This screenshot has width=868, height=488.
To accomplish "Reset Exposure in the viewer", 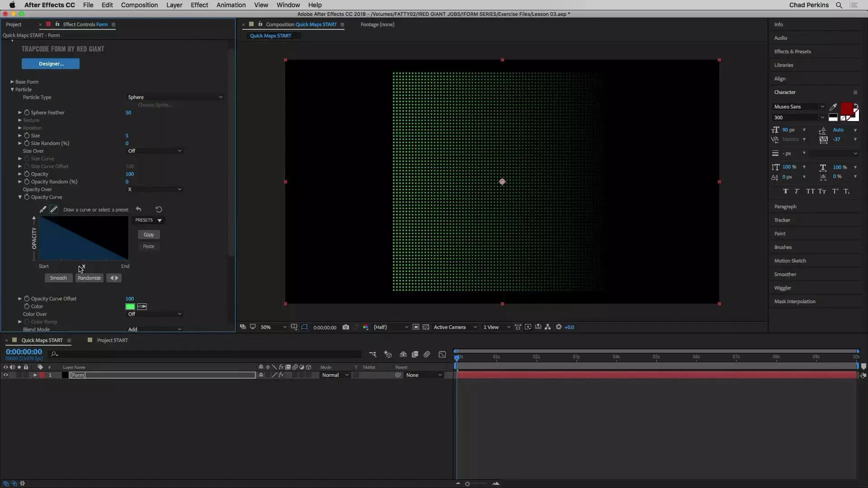I will click(559, 327).
